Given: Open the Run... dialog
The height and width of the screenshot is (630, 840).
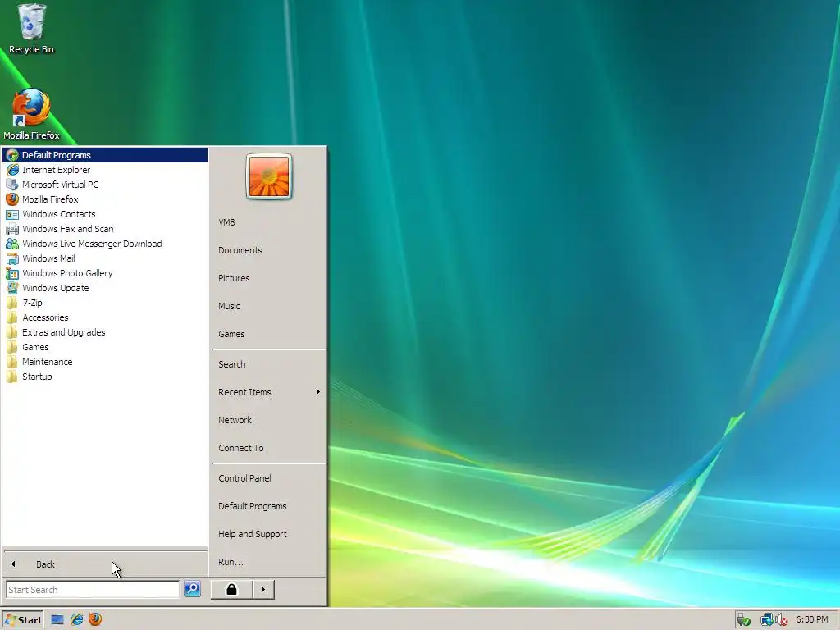Looking at the screenshot, I should pos(269,562).
